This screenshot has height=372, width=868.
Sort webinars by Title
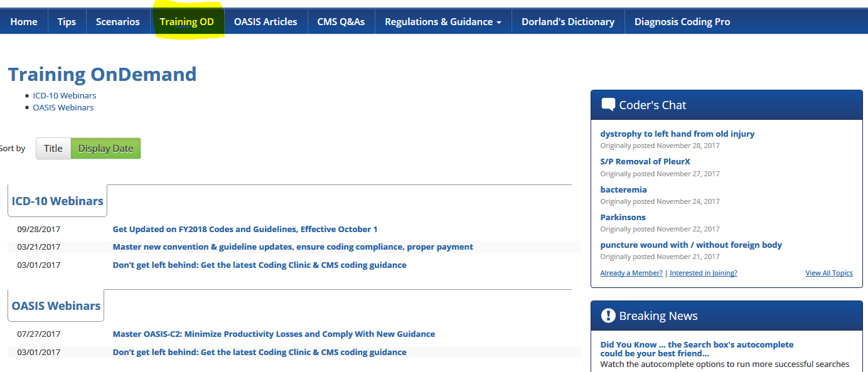pos(53,148)
